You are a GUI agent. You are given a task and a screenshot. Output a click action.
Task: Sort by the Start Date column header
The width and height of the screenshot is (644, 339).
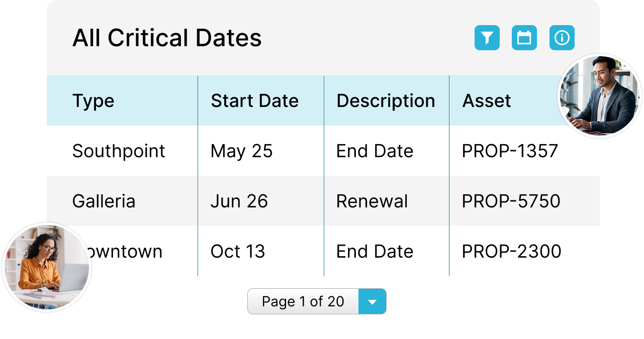pyautogui.click(x=254, y=101)
